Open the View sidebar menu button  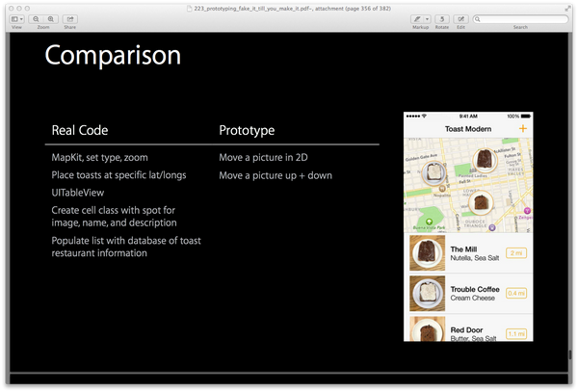click(17, 19)
